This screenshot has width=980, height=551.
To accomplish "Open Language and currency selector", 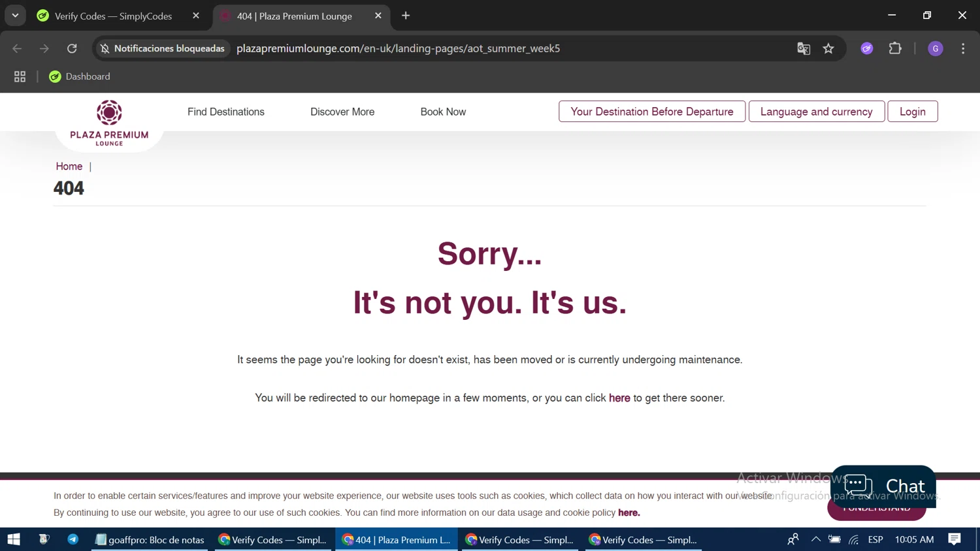I will (817, 112).
